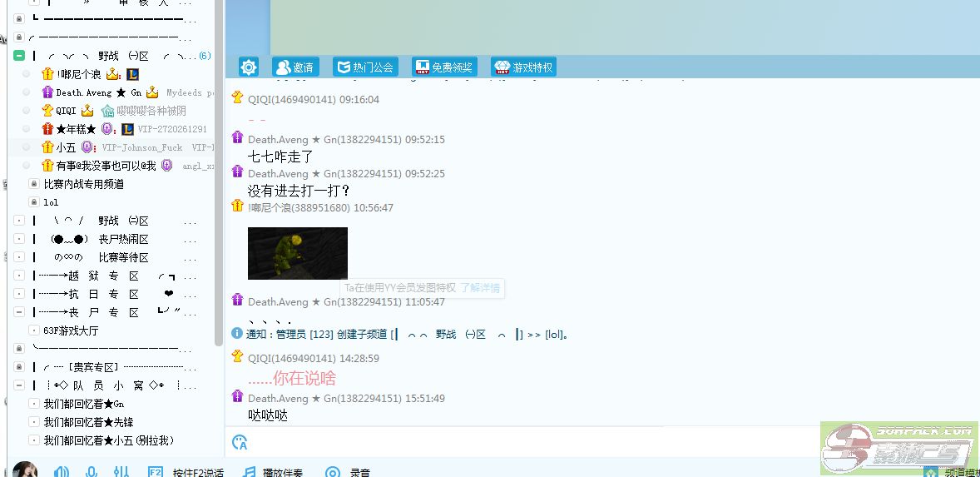Image resolution: width=980 pixels, height=477 pixels.
Task: Select the status dot beside user QIQI
Action: point(27,111)
